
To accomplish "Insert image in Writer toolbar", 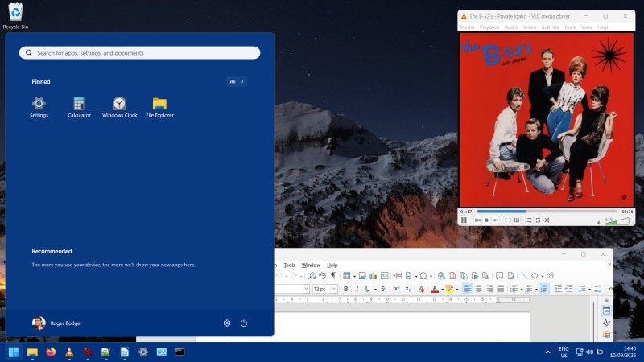I will [x=362, y=276].
